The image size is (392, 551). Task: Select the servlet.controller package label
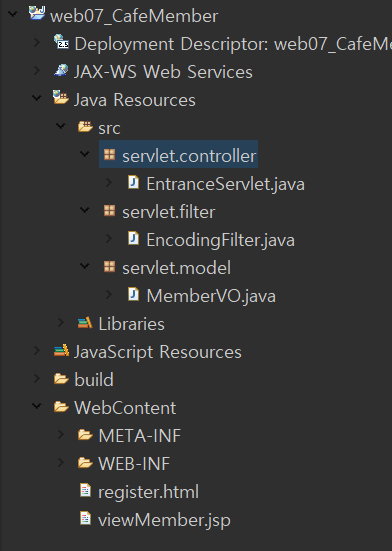click(x=189, y=156)
